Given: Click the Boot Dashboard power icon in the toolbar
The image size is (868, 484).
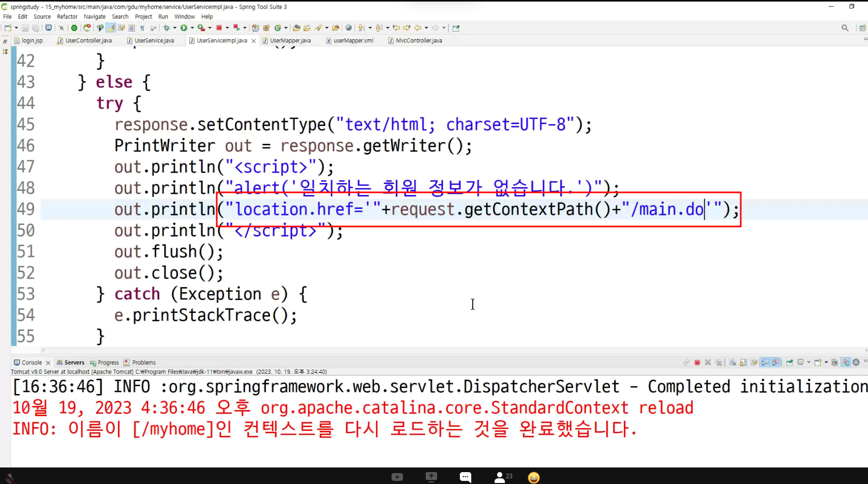Looking at the screenshot, I should pyautogui.click(x=74, y=28).
